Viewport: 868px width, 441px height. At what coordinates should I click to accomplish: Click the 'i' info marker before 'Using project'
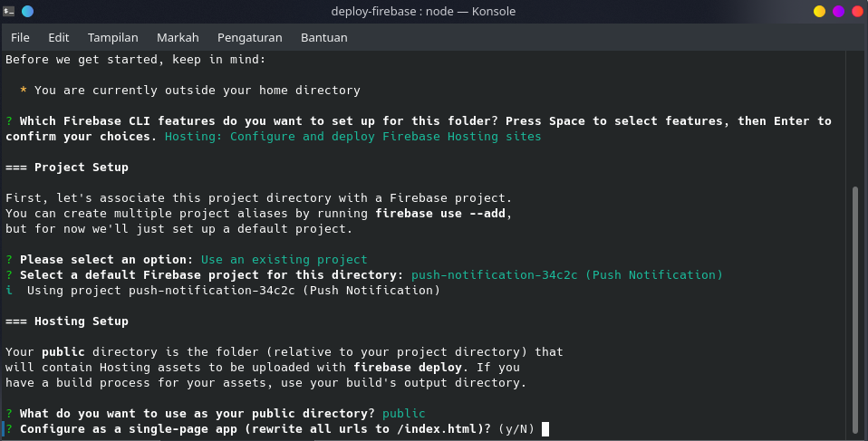click(x=9, y=291)
